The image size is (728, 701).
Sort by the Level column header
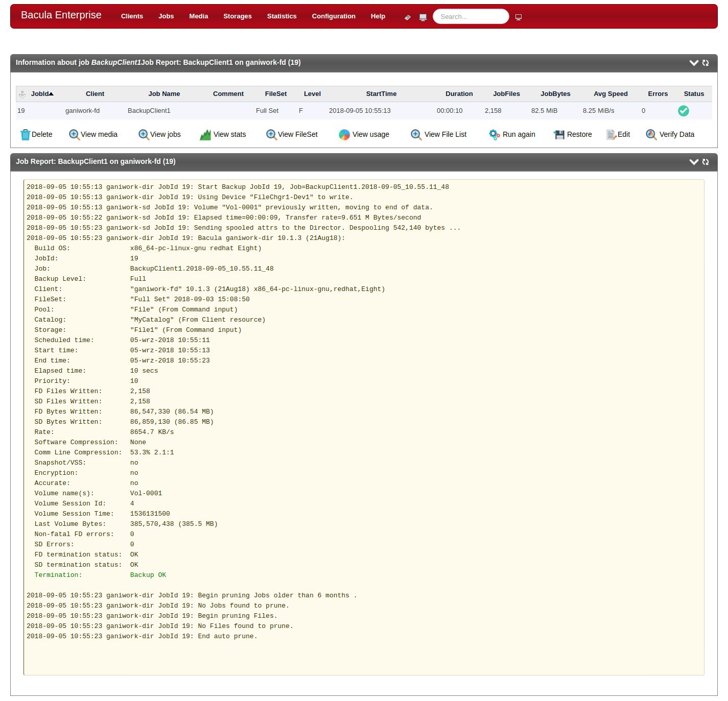312,94
